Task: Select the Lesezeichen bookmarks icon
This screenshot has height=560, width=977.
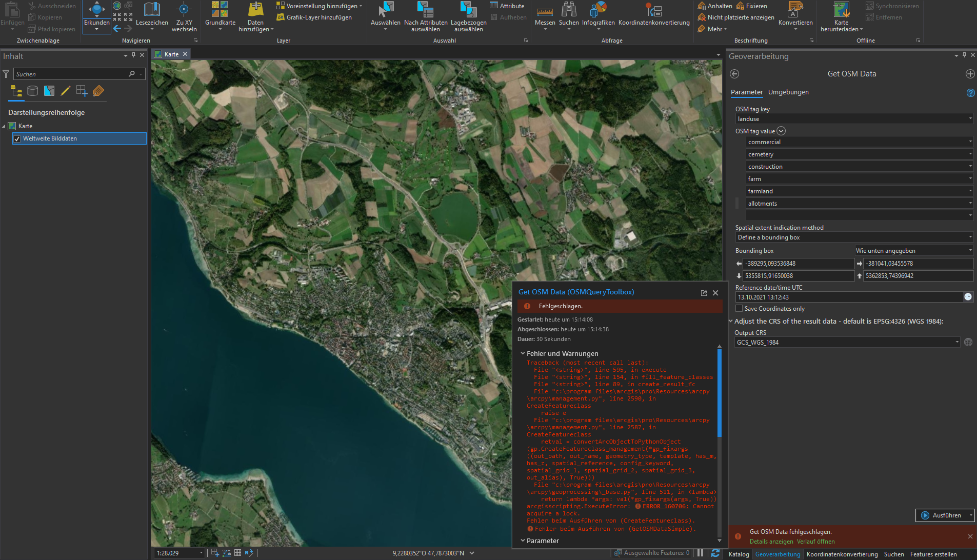Action: click(x=152, y=9)
